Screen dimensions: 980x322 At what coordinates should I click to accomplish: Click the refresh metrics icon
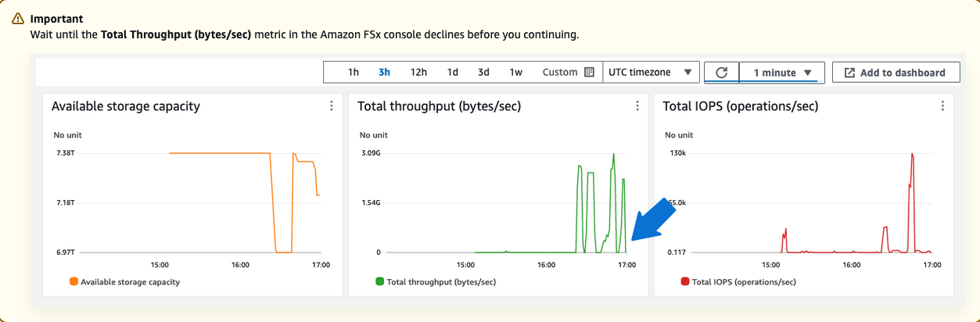tap(722, 73)
